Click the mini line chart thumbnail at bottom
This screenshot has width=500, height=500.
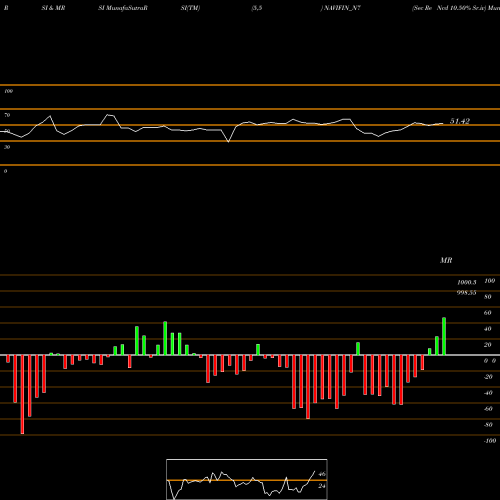click(x=247, y=479)
